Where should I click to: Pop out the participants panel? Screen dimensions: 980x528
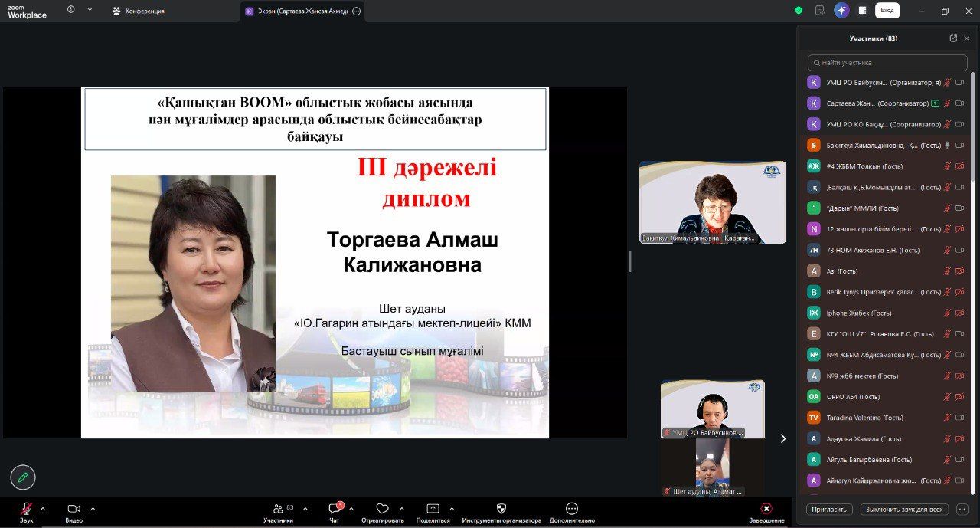pyautogui.click(x=953, y=38)
